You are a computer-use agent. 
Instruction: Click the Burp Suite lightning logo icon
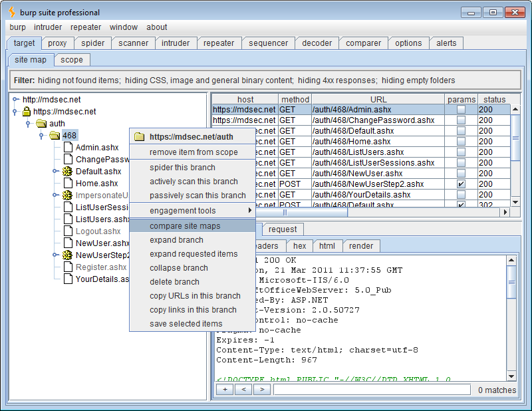(x=12, y=12)
